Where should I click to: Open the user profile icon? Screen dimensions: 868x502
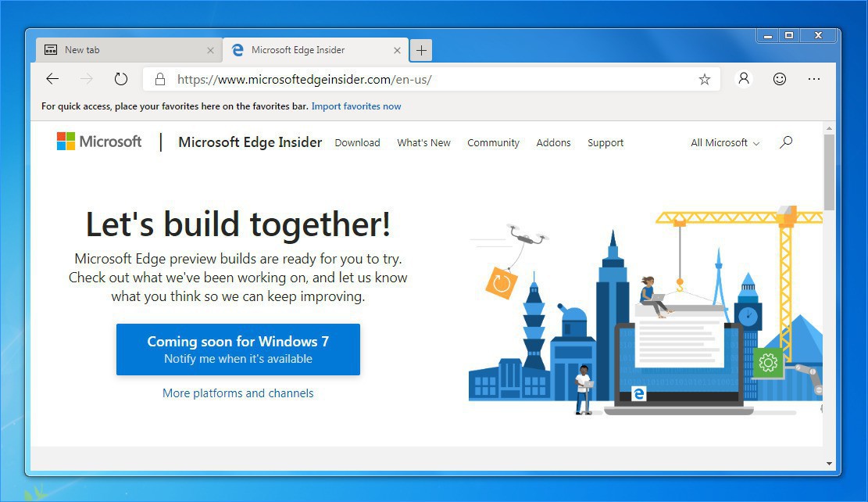pos(744,79)
